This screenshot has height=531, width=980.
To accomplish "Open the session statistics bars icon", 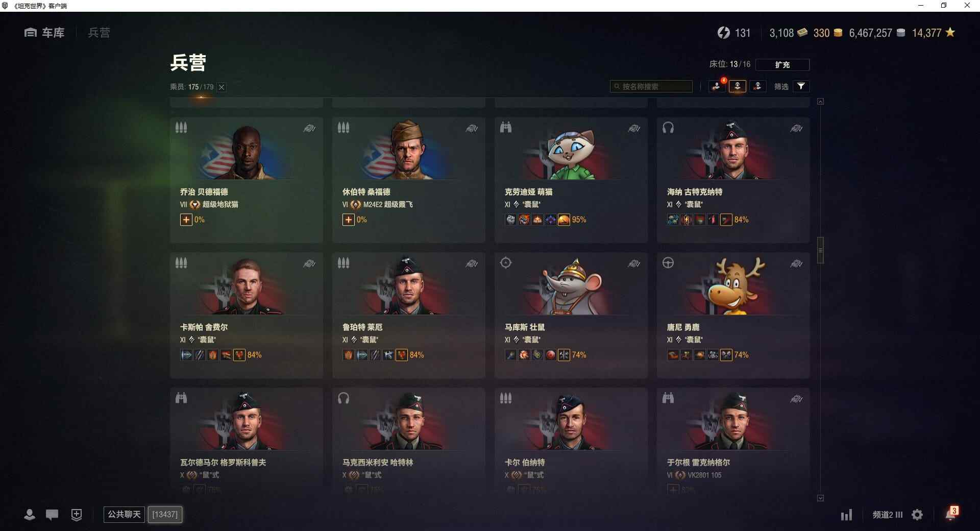I will pos(846,515).
